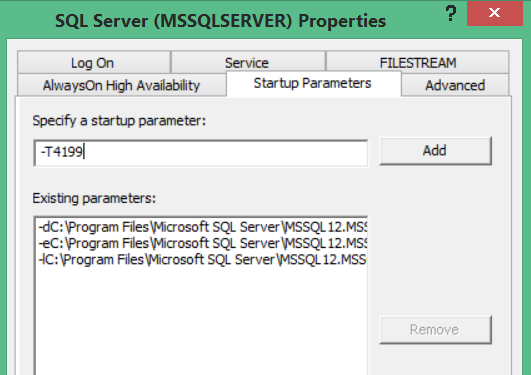The image size is (531, 375).
Task: Switch to the Log On tab
Action: pos(92,63)
